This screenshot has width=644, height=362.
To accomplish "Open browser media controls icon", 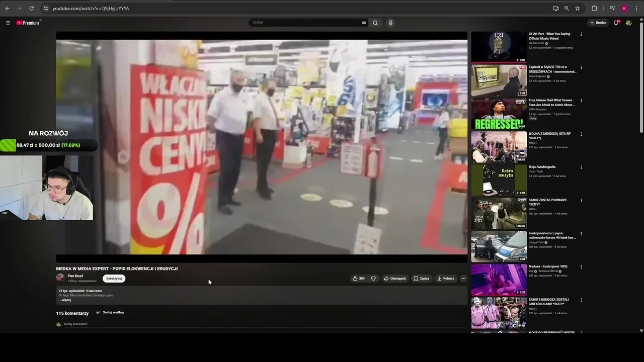I will coord(612,9).
